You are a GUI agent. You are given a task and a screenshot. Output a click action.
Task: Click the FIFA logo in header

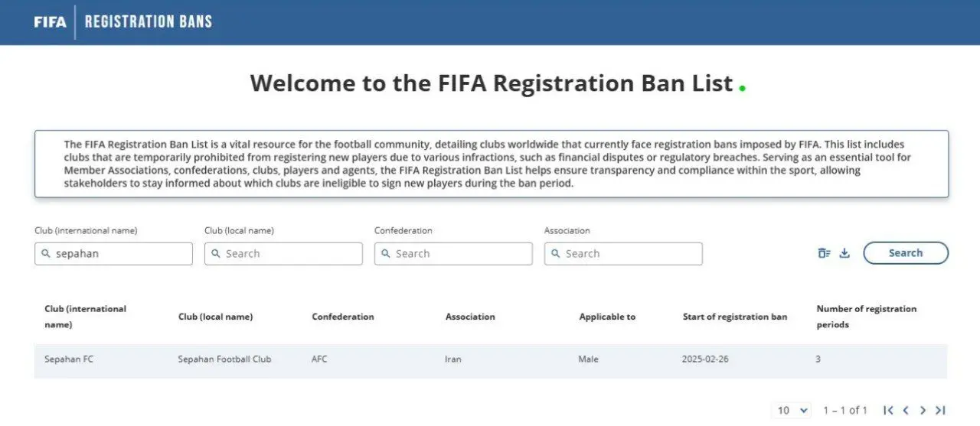coord(50,22)
